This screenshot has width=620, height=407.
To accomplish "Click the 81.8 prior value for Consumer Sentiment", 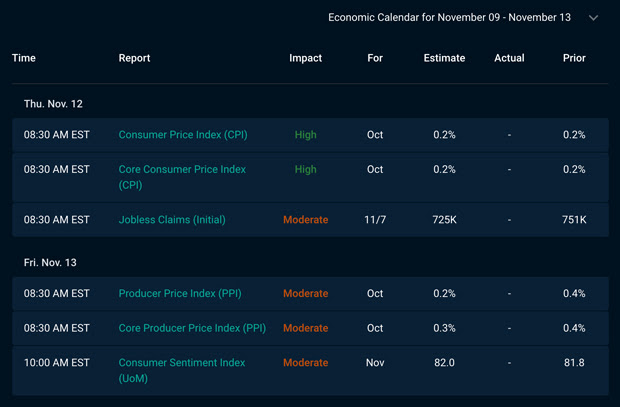I will tap(574, 363).
